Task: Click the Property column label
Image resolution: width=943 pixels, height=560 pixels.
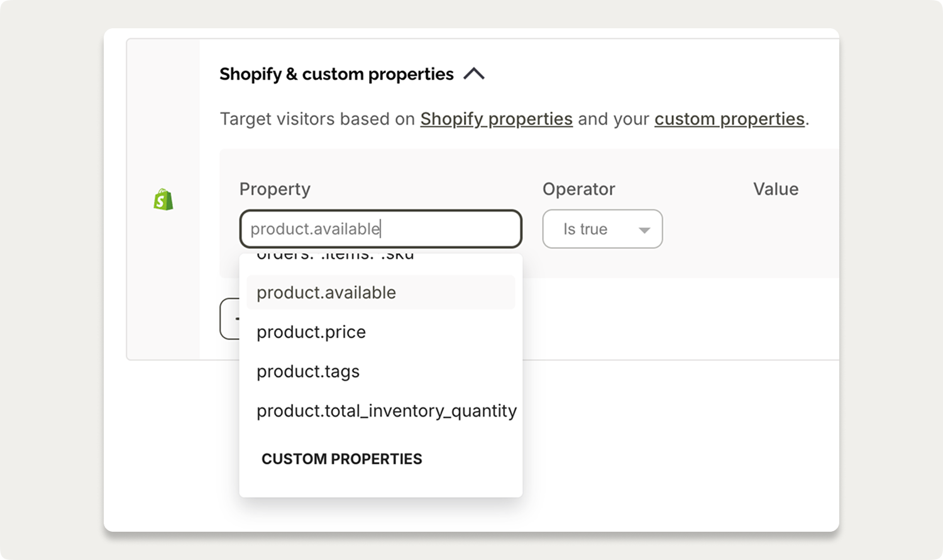Action: tap(275, 189)
